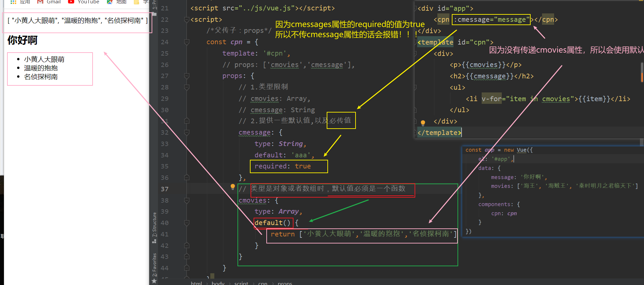This screenshot has height=285, width=644.
Task: Click the editor scrollbar in the template pane
Action: coord(642,72)
